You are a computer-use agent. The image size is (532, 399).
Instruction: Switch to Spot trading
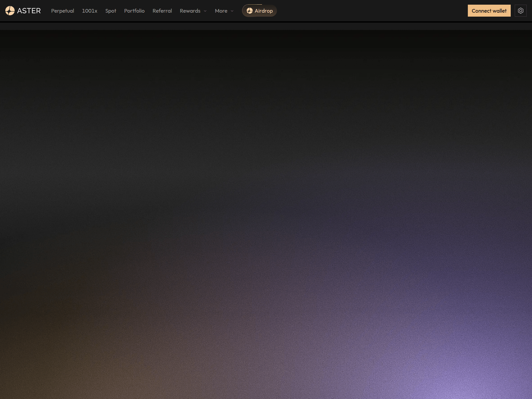[111, 11]
